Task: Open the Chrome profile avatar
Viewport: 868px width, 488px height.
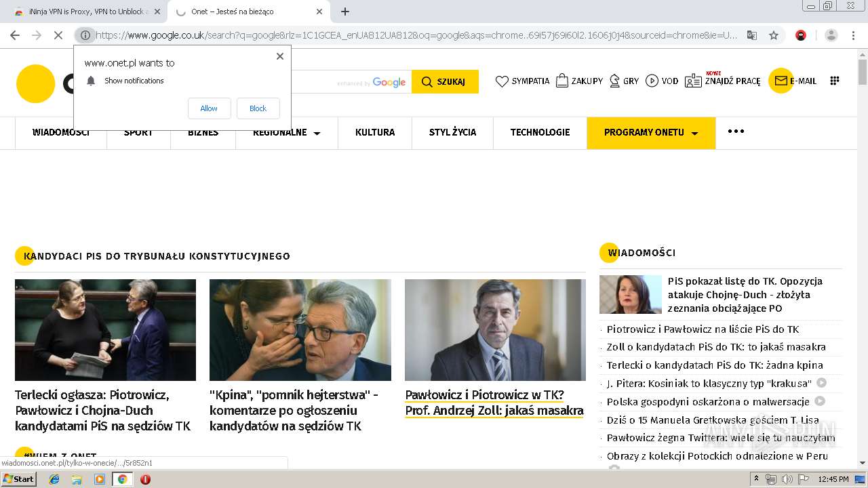Action: point(831,35)
